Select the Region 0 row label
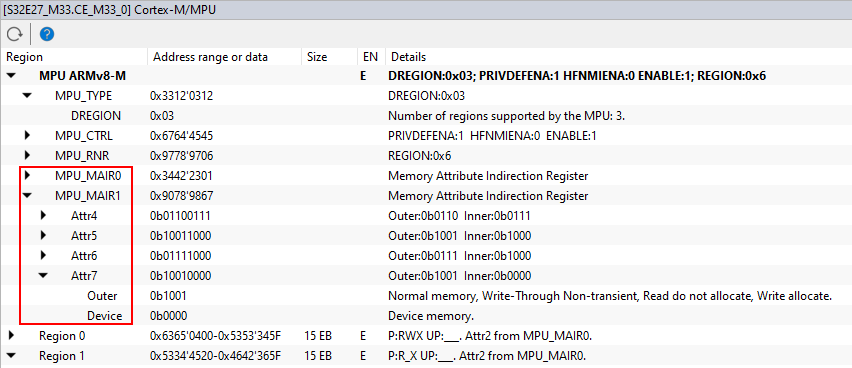This screenshot has width=852, height=368. [62, 336]
